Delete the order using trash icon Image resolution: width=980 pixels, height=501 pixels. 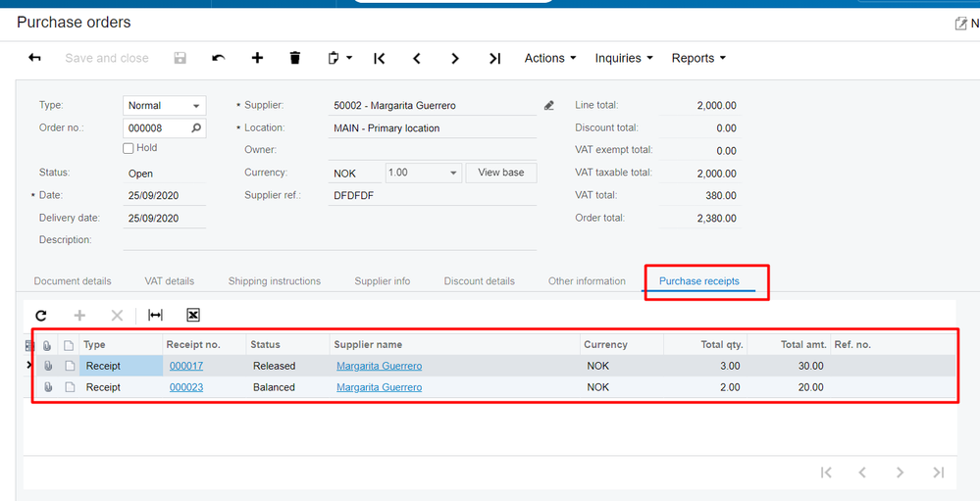[x=295, y=59]
